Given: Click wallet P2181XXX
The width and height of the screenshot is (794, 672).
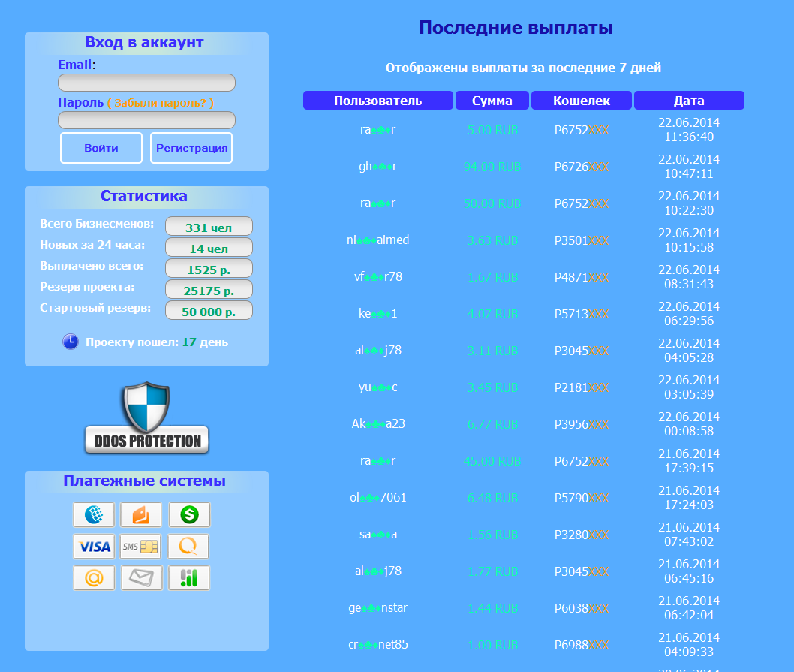Looking at the screenshot, I should click(582, 387).
